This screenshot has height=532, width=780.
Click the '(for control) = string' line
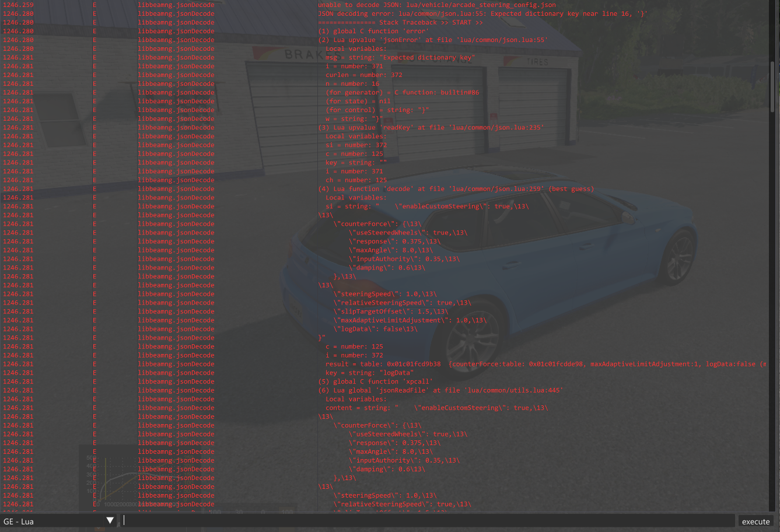(377, 110)
